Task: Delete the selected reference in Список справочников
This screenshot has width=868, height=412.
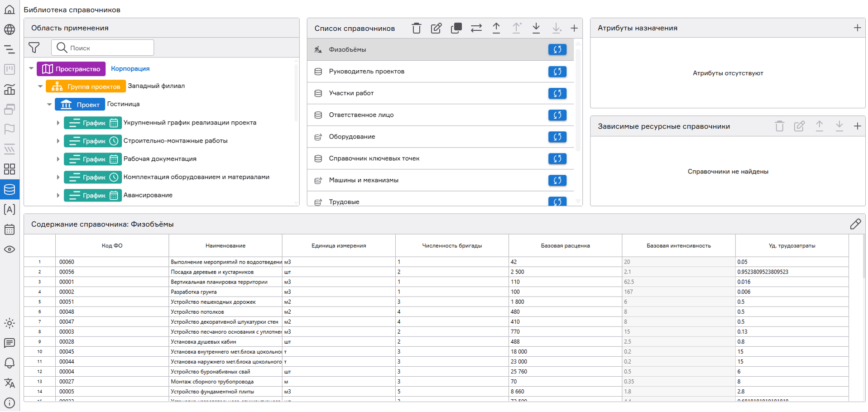Action: 416,28
